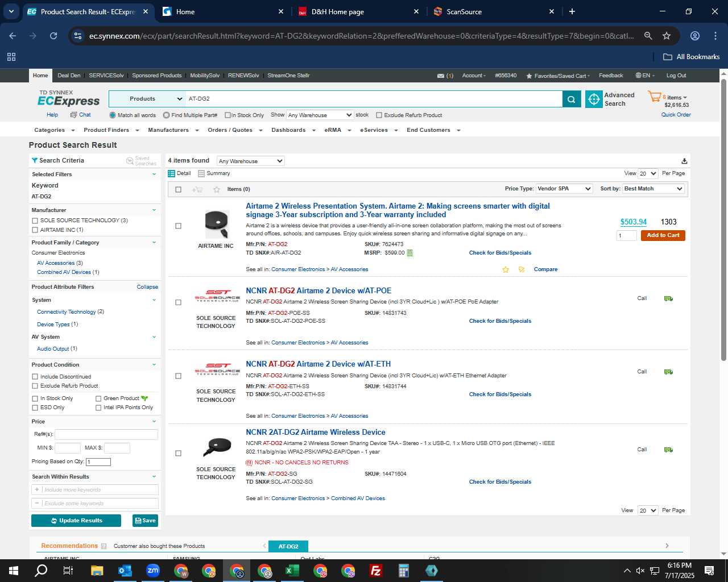The height and width of the screenshot is (582, 728).
Task: Open messages envelope icon in top bar
Action: 441,76
